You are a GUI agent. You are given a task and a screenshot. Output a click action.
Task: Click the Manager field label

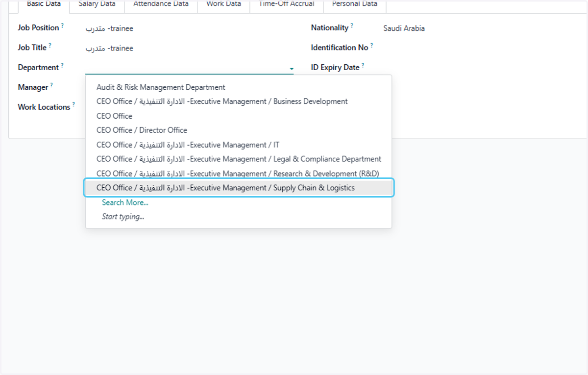pos(33,87)
